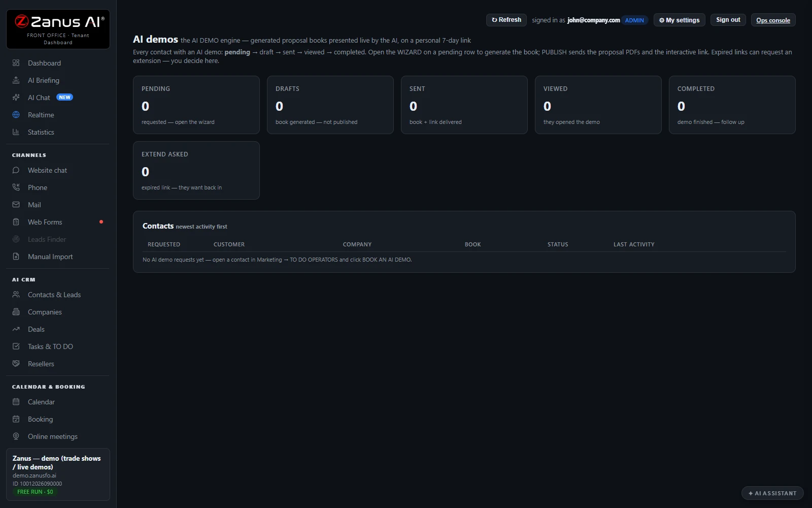This screenshot has width=812, height=508.
Task: Refresh the AI demos page
Action: (506, 20)
